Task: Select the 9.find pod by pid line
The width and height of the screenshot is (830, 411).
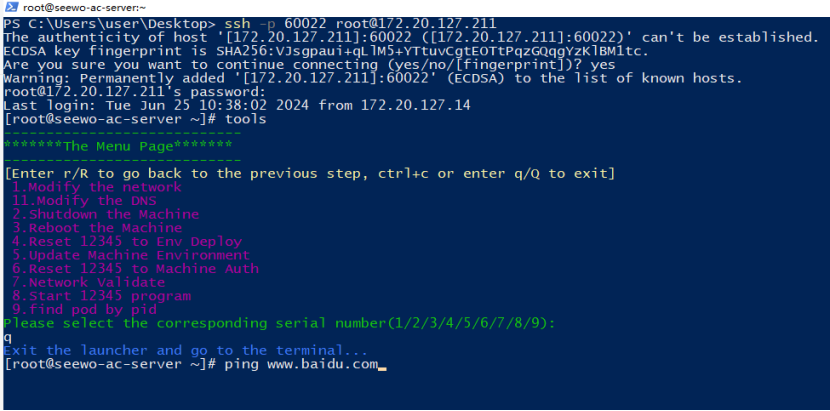Action: click(x=84, y=309)
